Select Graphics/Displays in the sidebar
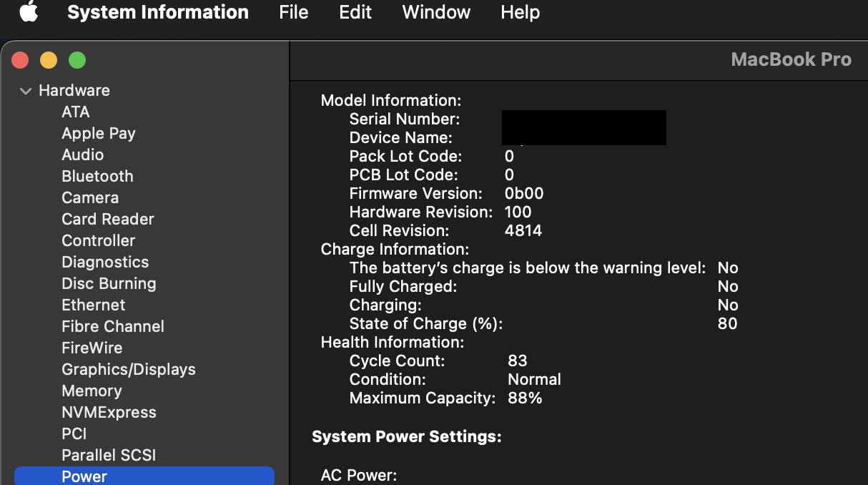 129,370
